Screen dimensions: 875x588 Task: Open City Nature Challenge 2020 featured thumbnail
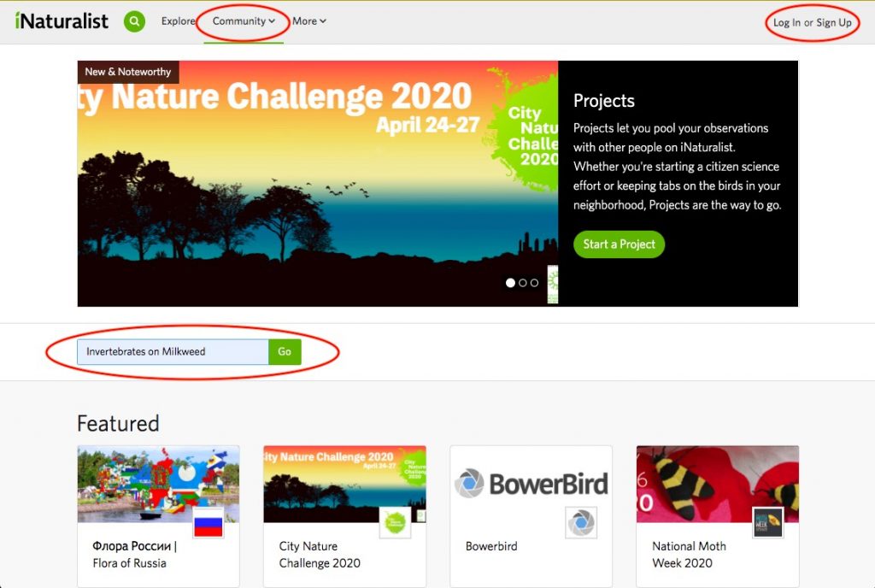click(x=345, y=485)
